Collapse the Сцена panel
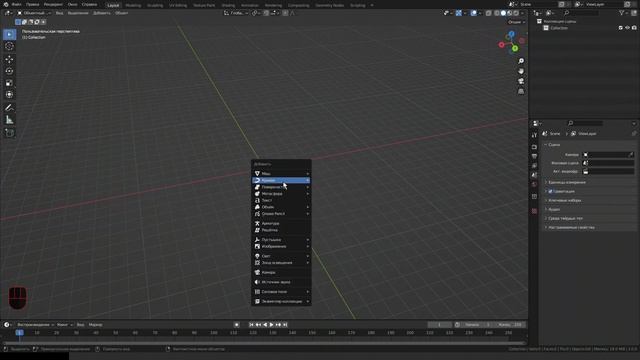This screenshot has height=360, width=640. 554,145
